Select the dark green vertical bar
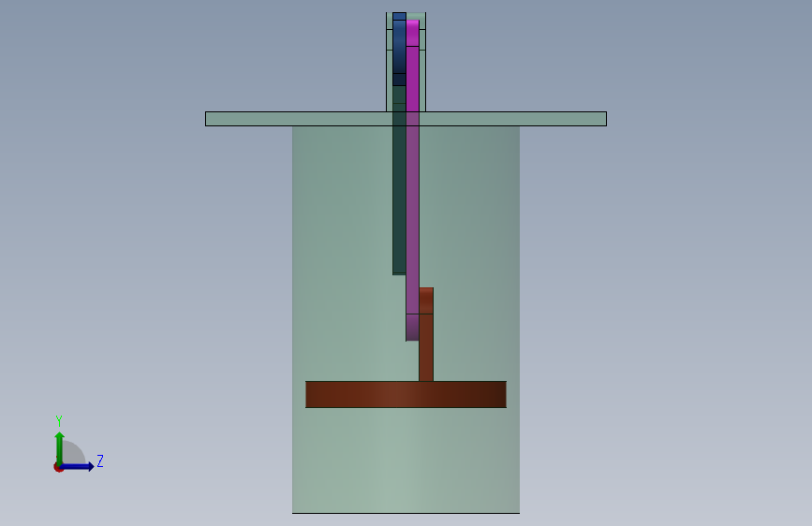This screenshot has width=812, height=526. 399,180
